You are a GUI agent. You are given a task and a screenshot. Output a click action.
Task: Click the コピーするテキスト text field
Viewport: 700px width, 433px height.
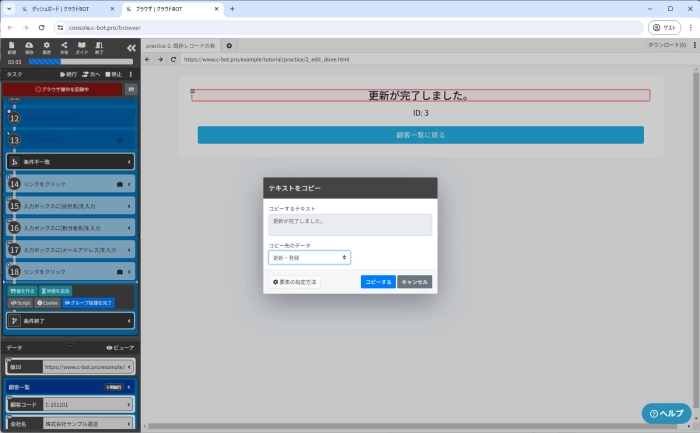coord(350,224)
